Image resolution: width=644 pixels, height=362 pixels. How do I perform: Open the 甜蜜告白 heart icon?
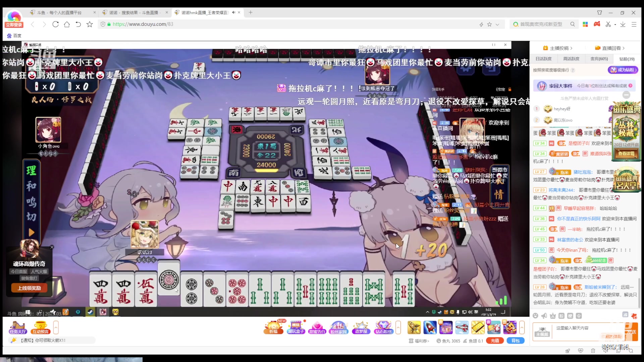317,327
